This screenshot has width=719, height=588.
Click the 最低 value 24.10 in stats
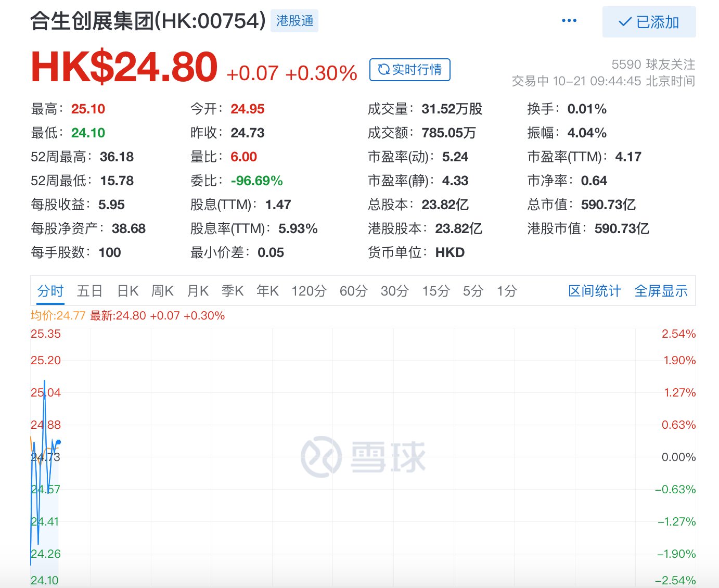click(88, 133)
